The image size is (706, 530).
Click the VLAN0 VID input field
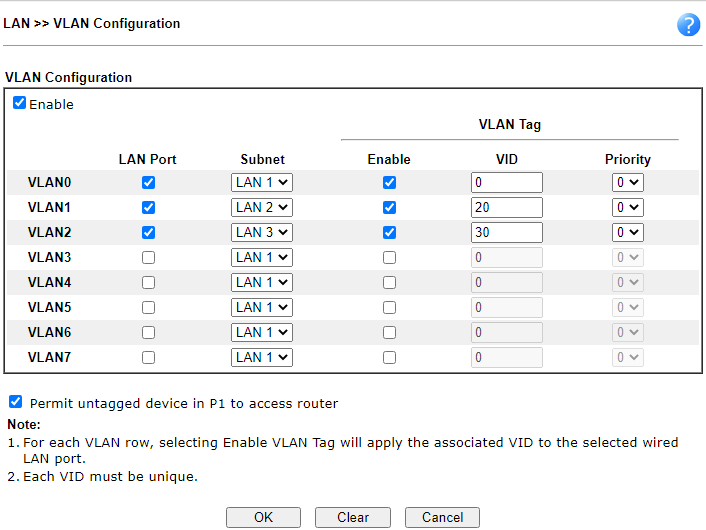pos(506,183)
